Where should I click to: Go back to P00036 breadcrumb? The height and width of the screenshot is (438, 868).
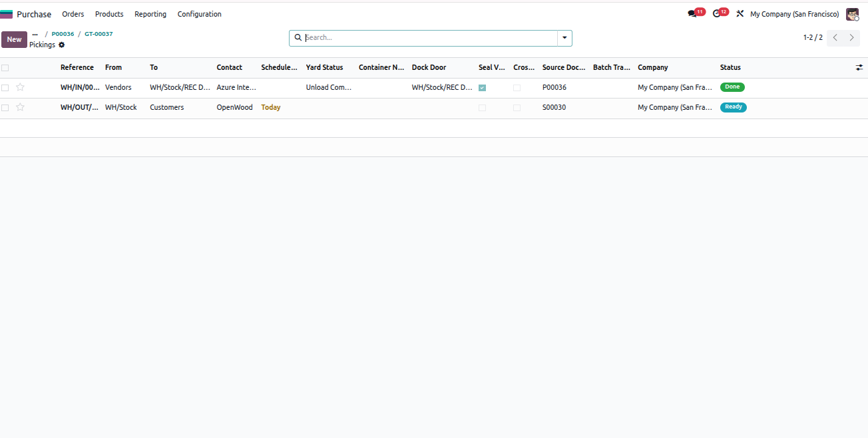(63, 34)
